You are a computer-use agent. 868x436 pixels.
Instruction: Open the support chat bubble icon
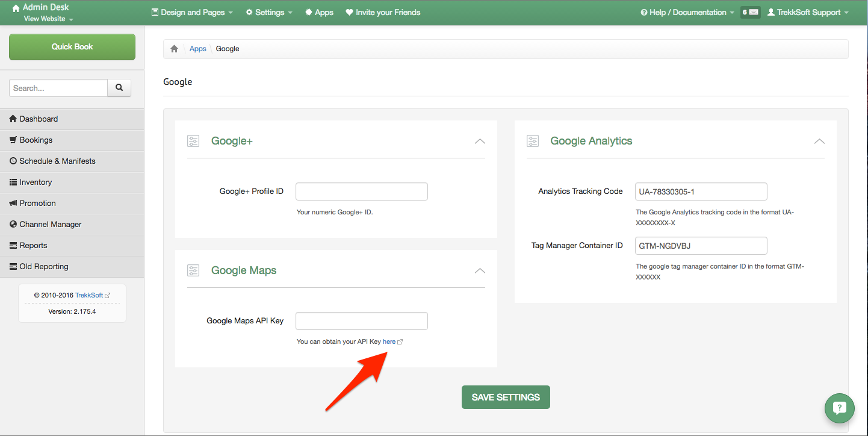(x=839, y=408)
